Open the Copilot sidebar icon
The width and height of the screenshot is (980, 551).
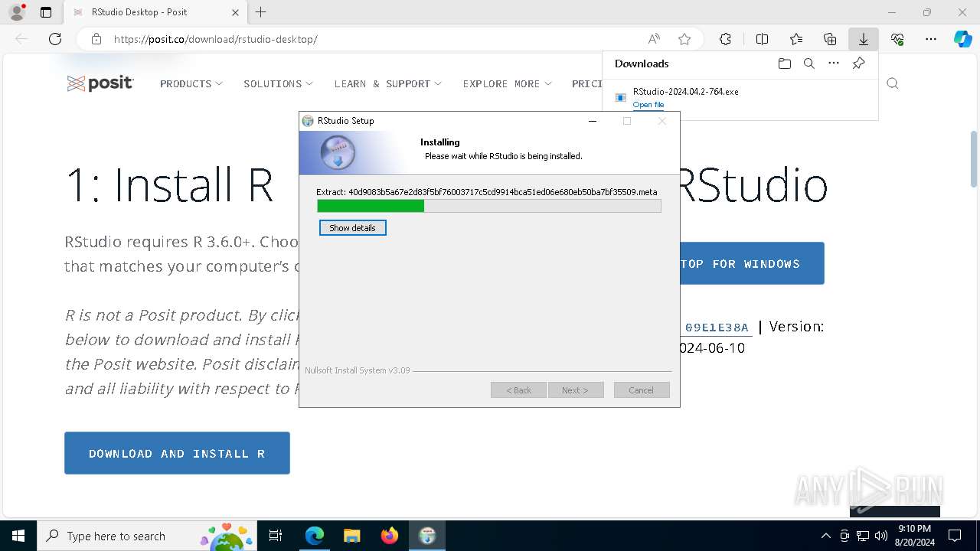(x=962, y=39)
